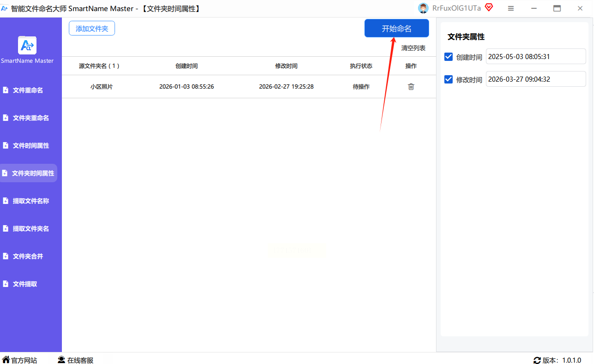594x364 pixels.
Task: Click the 待操作 status cell
Action: pos(361,87)
